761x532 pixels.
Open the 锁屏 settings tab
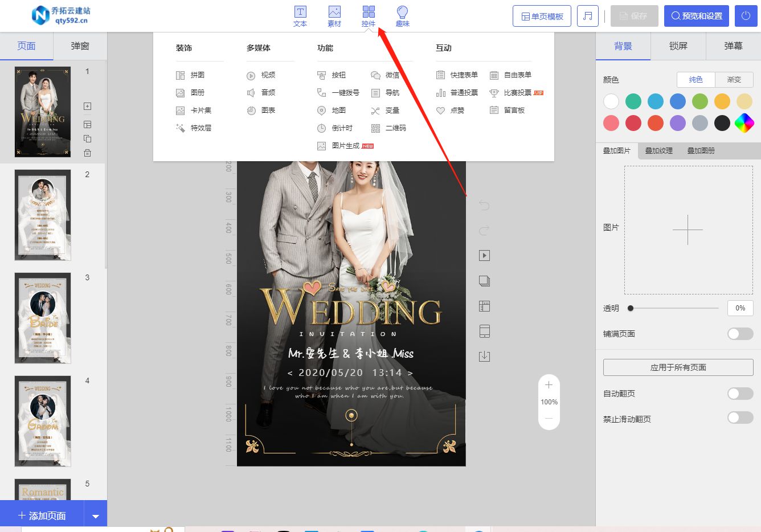click(x=678, y=46)
